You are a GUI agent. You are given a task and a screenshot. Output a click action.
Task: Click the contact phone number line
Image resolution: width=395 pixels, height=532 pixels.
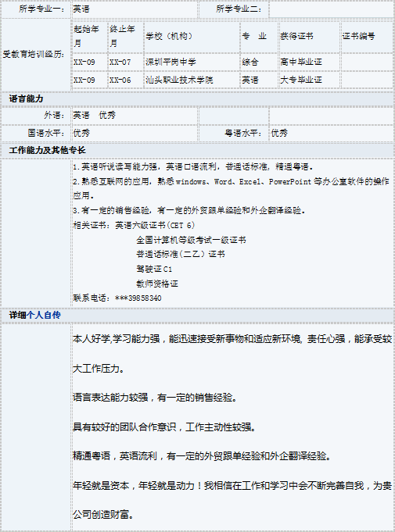pos(117,298)
